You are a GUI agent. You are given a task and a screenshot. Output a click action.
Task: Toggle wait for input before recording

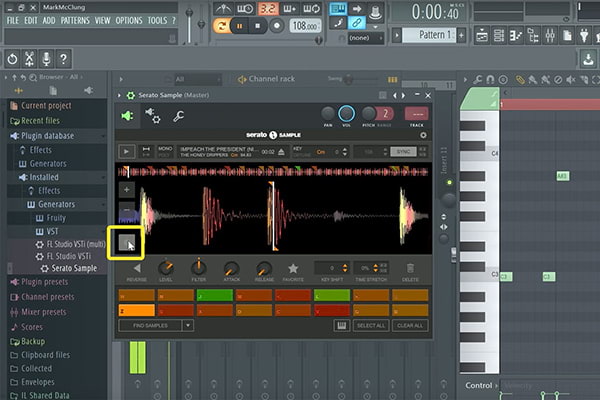tap(245, 8)
